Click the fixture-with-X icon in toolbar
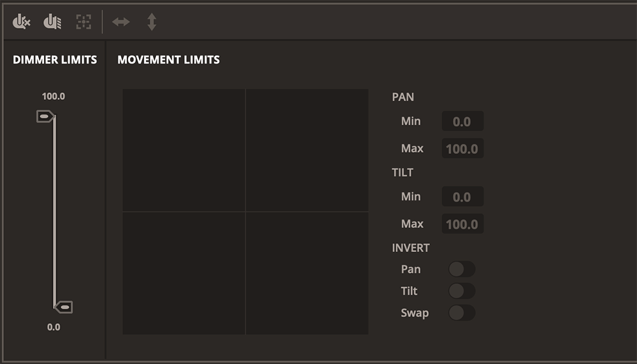The height and width of the screenshot is (364, 637). 22,22
